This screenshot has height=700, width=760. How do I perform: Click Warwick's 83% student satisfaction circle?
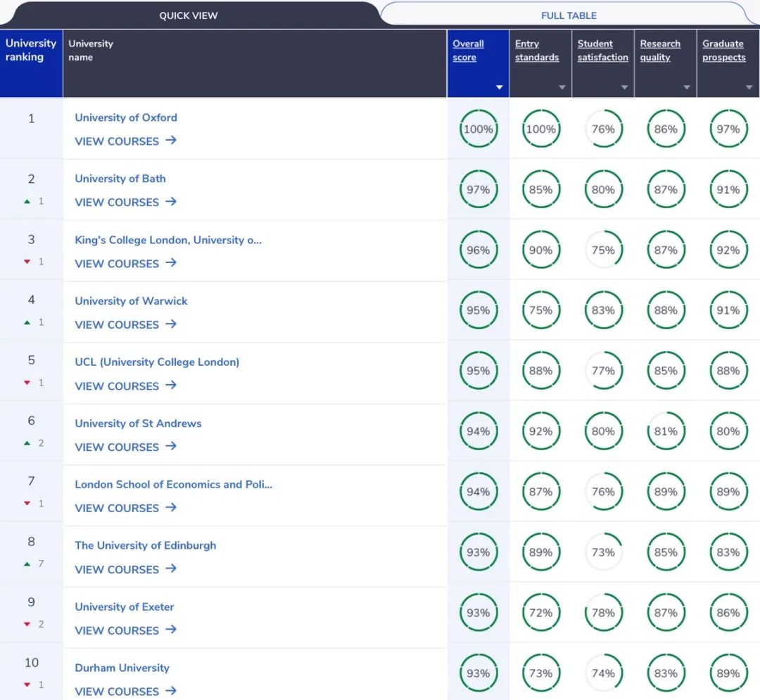pyautogui.click(x=604, y=310)
